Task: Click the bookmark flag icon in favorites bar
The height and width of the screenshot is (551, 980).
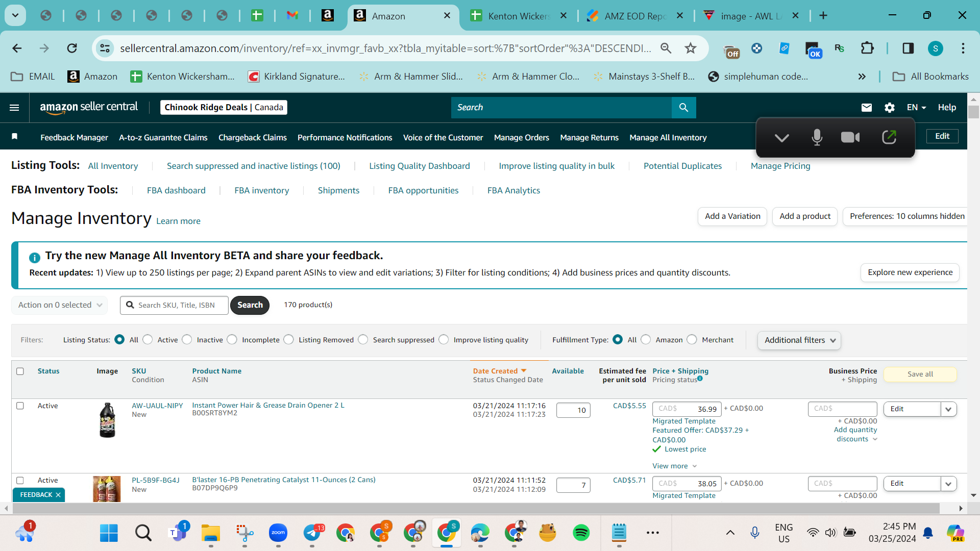Action: (x=15, y=137)
